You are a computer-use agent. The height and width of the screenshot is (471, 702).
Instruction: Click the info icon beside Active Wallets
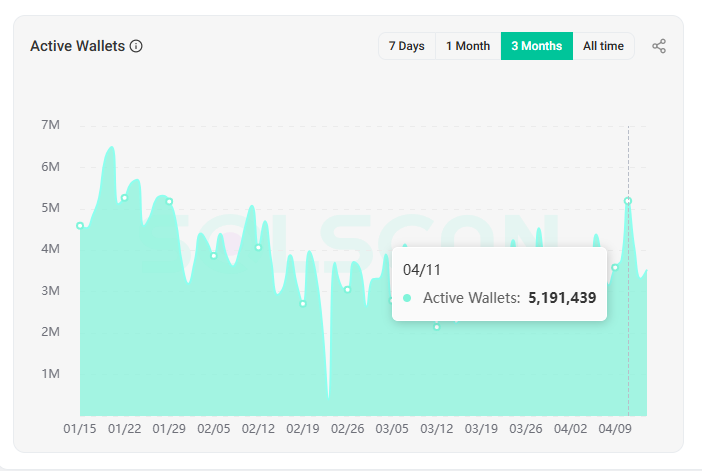point(136,46)
